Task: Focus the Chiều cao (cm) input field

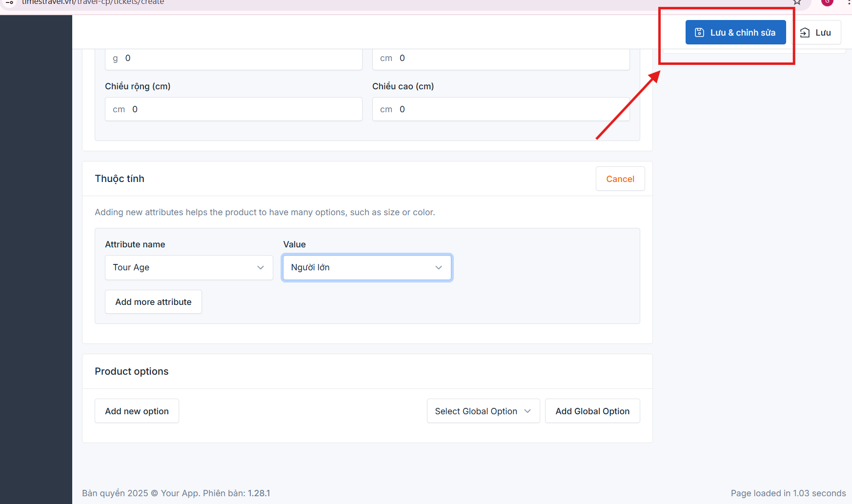Action: (x=501, y=109)
